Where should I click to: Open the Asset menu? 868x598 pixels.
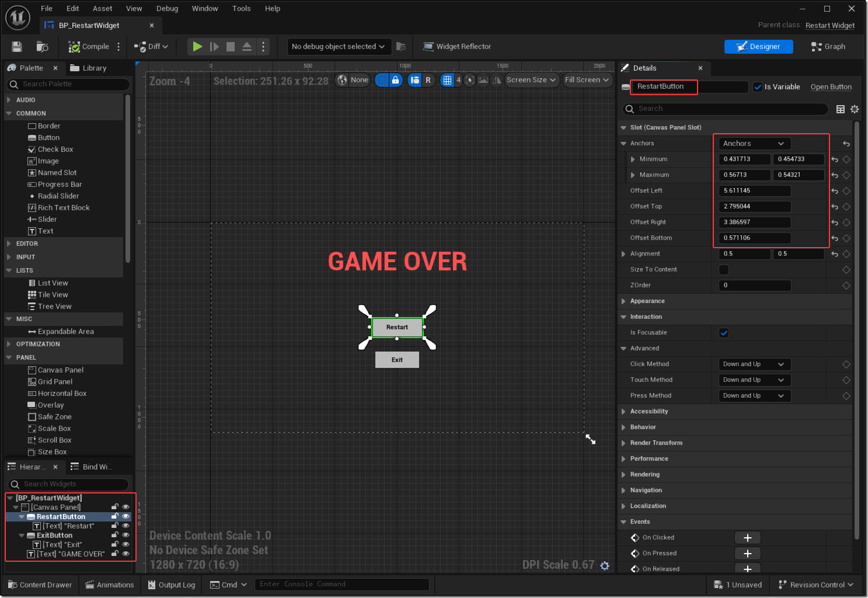[103, 9]
